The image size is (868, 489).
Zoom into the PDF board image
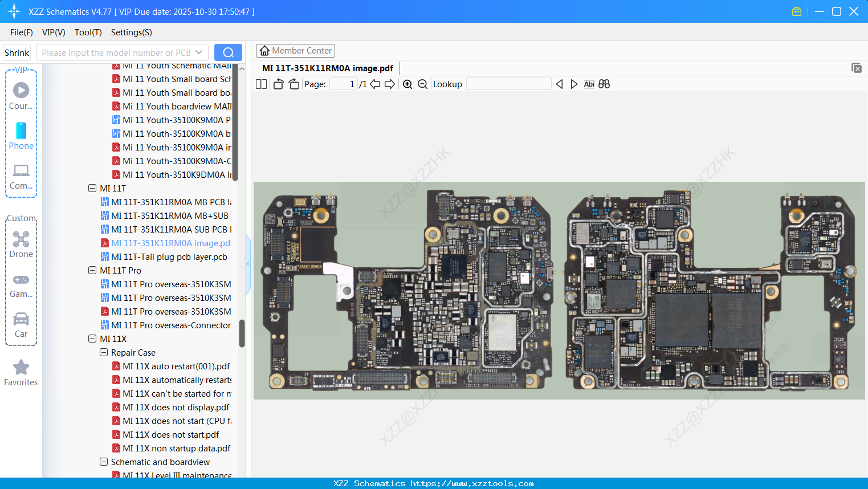pos(407,84)
